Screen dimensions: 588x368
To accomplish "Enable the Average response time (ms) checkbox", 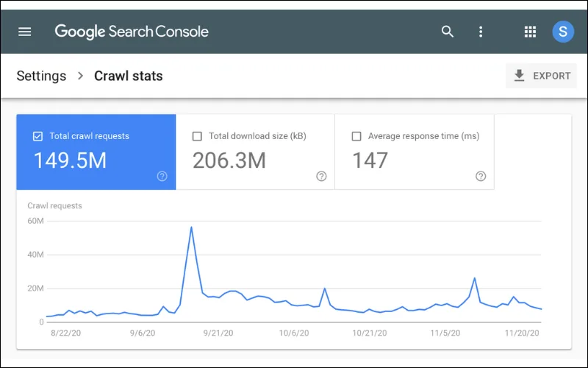I will point(356,136).
